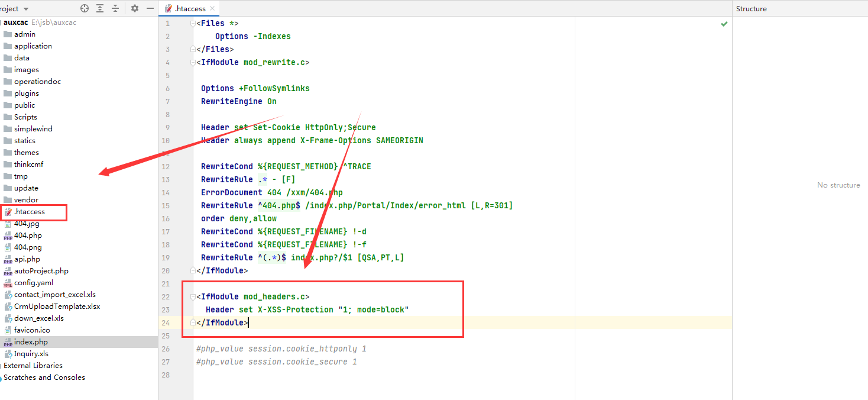The image size is (868, 400).
Task: Hide the Project panel with minus icon
Action: 150,8
